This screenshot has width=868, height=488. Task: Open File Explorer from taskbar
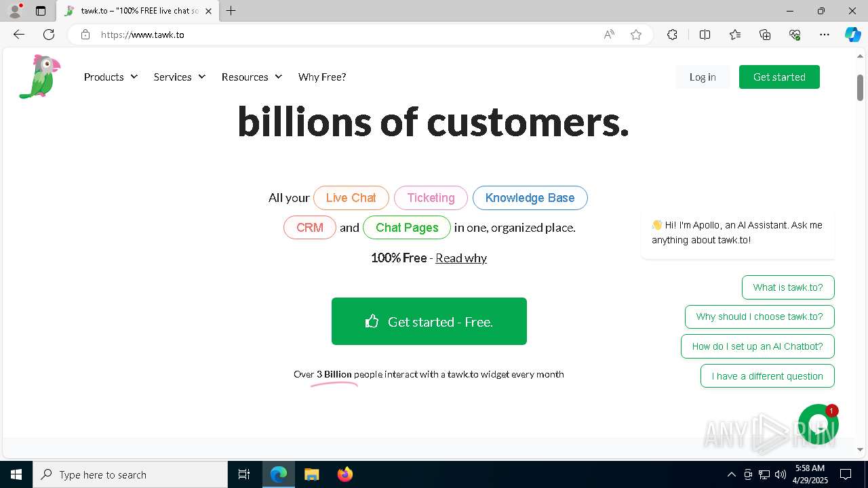(311, 474)
